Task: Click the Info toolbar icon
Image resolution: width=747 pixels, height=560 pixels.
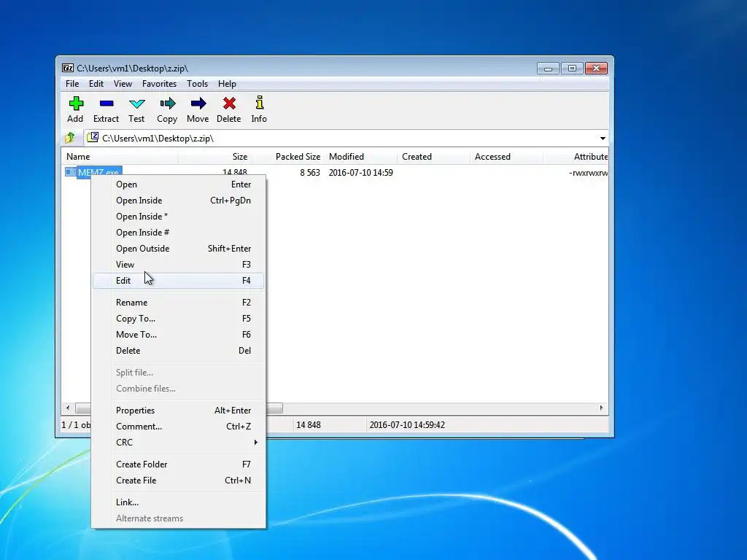Action: 259,103
